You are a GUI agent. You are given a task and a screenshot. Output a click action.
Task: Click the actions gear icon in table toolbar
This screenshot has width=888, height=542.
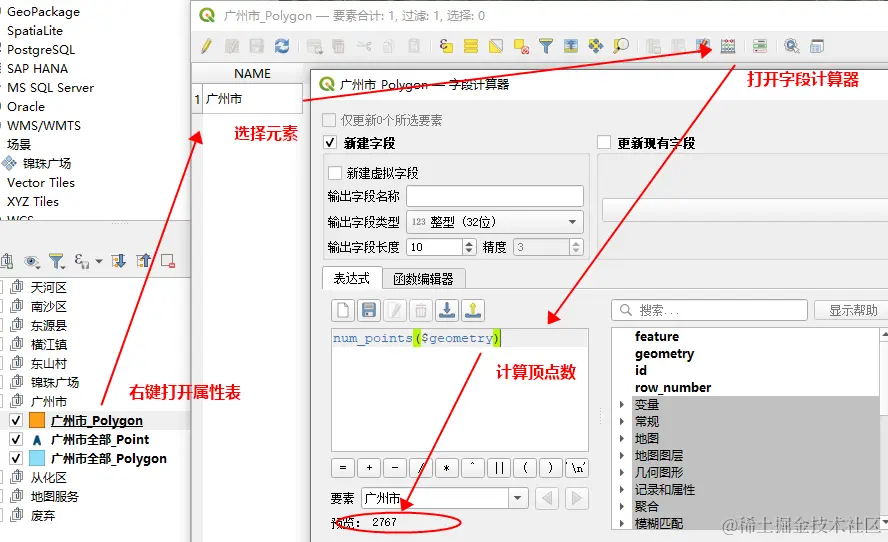(x=791, y=46)
